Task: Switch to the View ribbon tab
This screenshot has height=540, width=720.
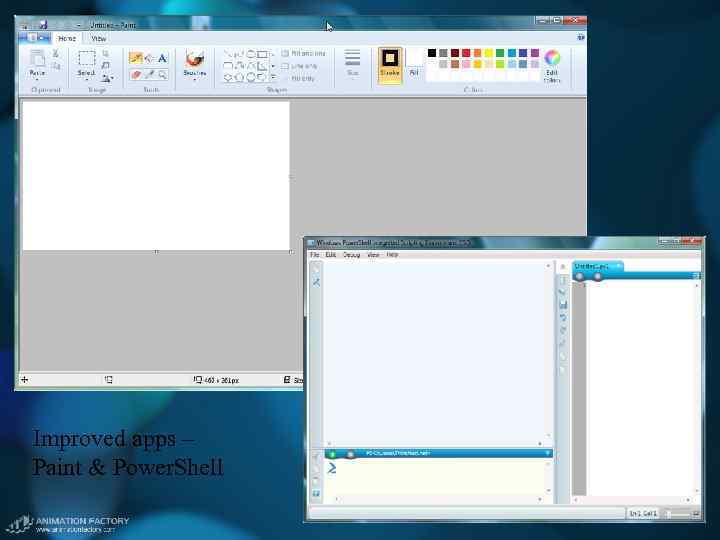Action: click(x=99, y=39)
